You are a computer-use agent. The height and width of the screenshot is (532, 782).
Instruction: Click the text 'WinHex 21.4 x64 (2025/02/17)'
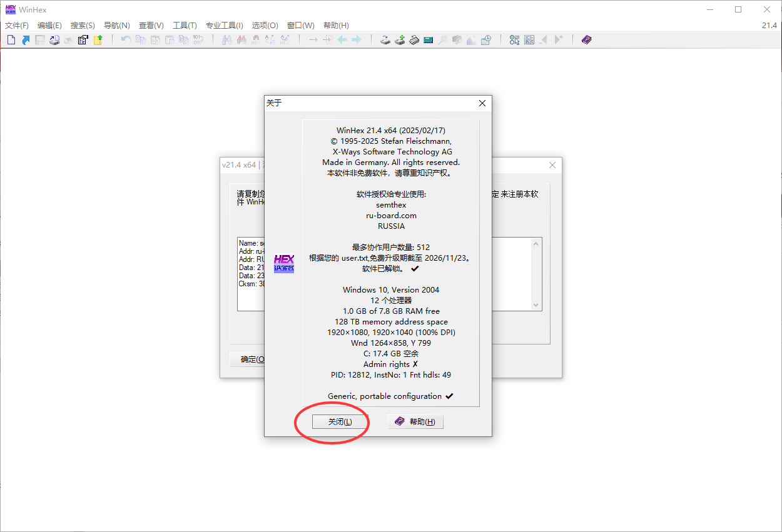click(x=390, y=131)
